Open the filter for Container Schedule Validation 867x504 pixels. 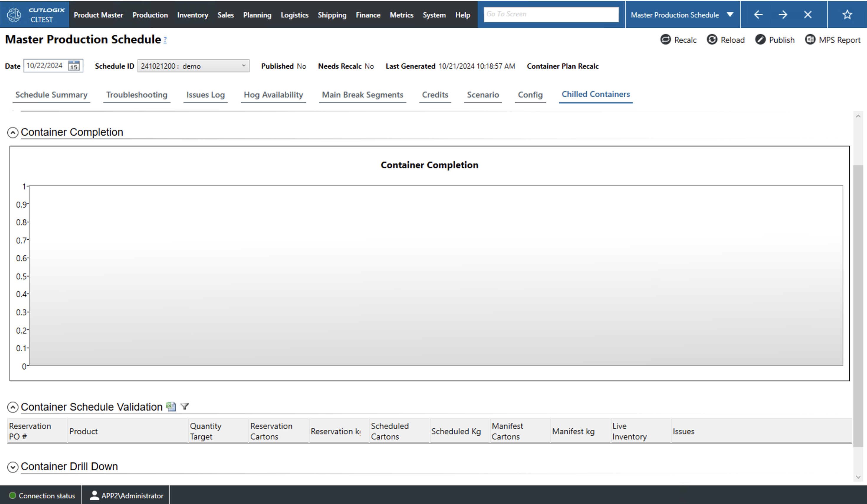(x=185, y=406)
